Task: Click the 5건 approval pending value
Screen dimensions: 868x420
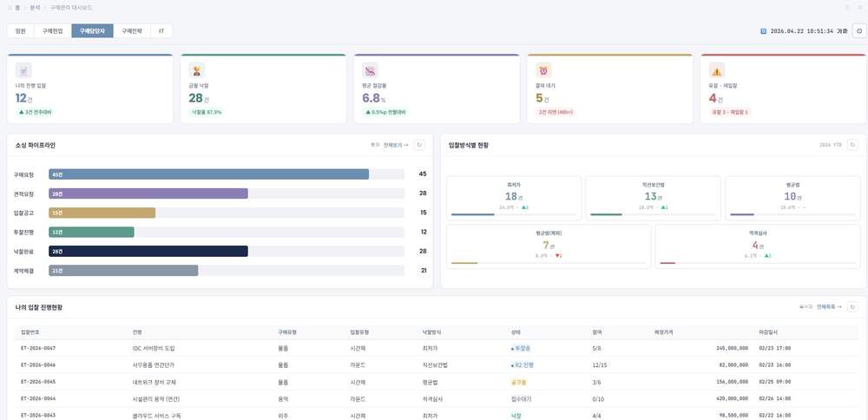Action: click(x=542, y=99)
